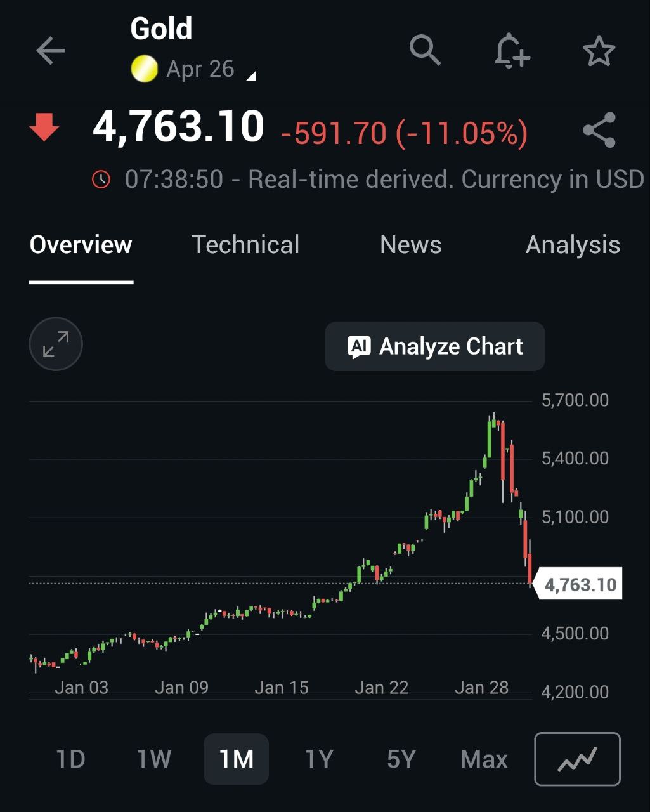650x812 pixels.
Task: Switch chart type icon button
Action: click(x=577, y=759)
